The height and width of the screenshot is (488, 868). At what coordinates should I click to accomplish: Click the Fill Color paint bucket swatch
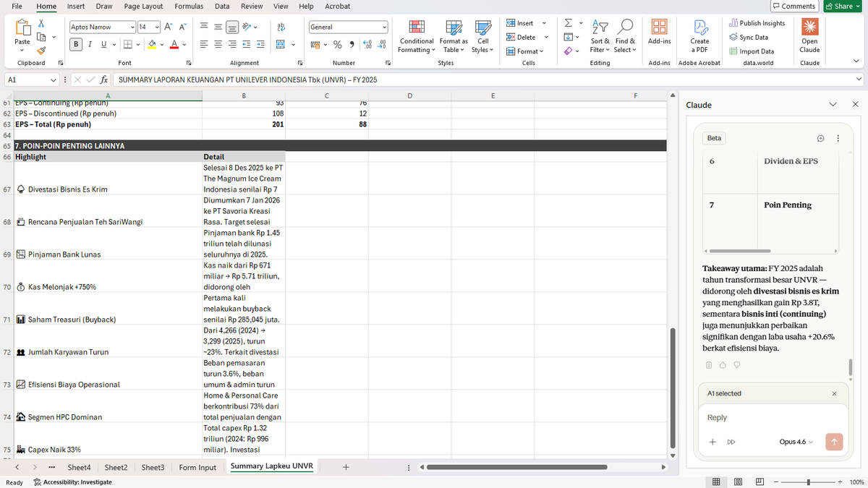point(152,45)
